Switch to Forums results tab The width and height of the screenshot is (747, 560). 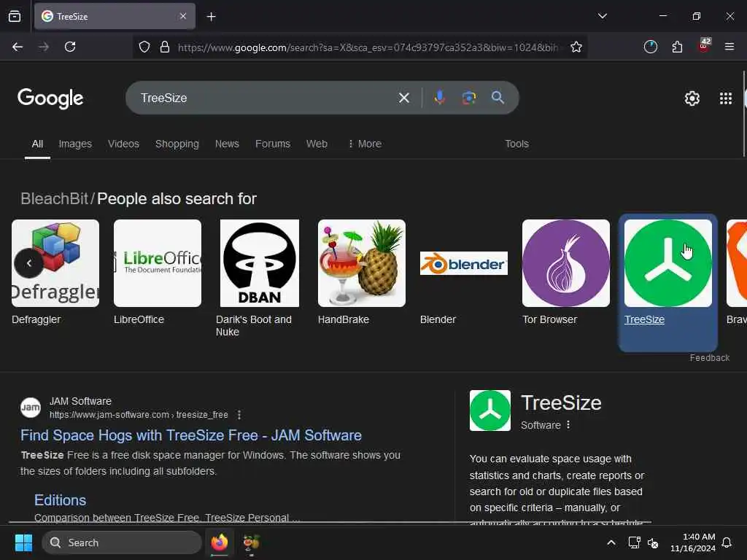tap(273, 144)
